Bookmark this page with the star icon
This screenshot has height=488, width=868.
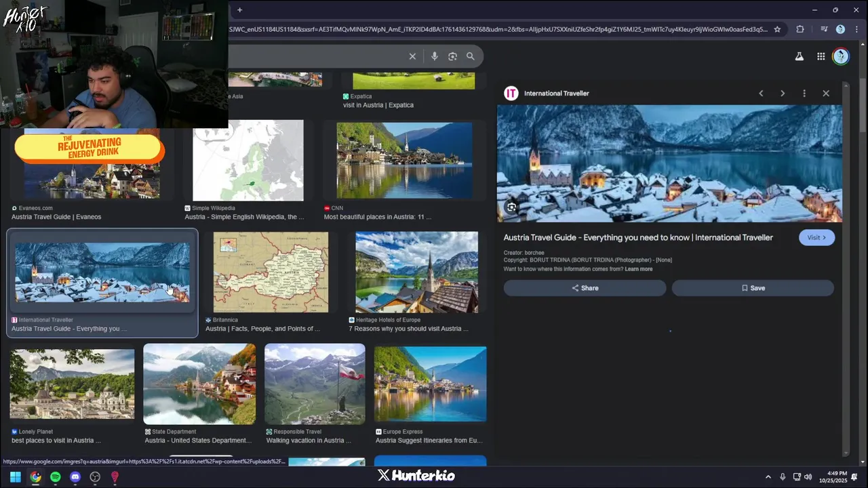coord(777,29)
